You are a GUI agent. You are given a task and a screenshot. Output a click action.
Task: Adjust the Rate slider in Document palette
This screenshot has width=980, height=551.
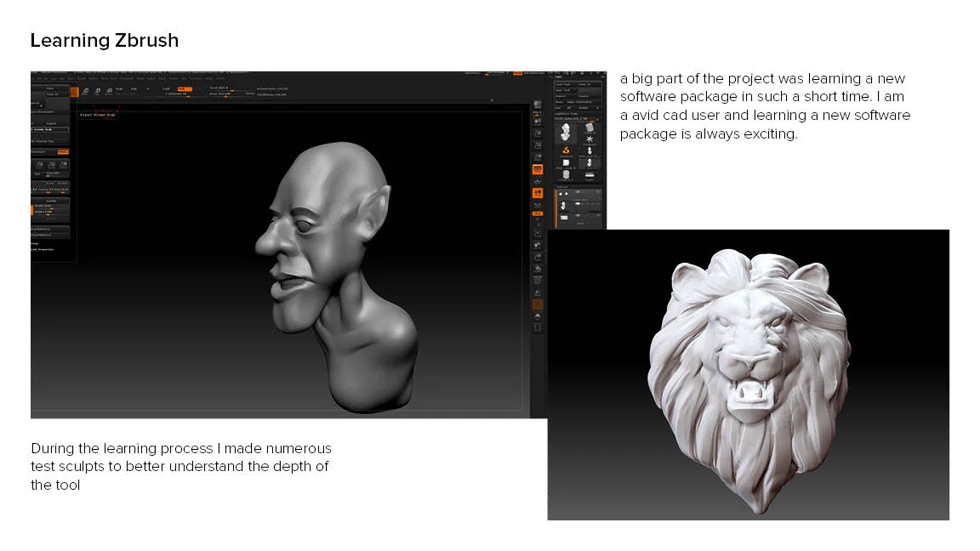pyautogui.click(x=62, y=190)
